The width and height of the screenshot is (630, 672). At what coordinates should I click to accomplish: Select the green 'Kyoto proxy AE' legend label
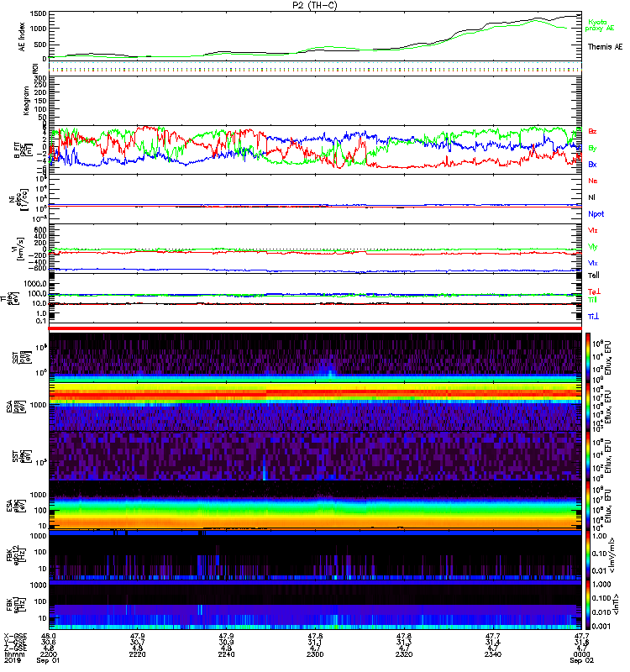(x=599, y=25)
